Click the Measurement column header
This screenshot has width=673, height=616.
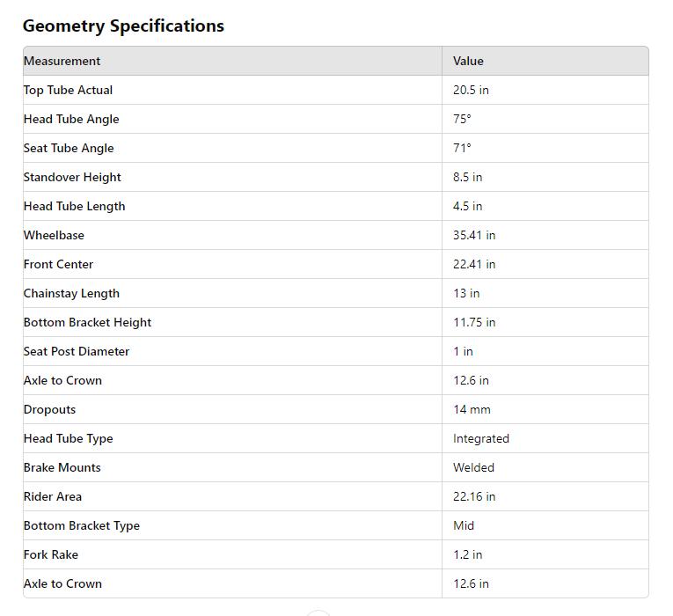(x=62, y=61)
